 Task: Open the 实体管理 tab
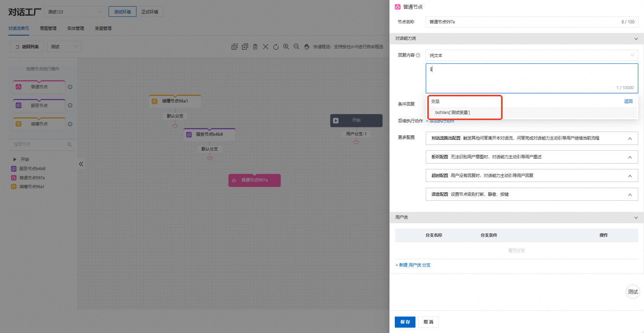(x=76, y=28)
